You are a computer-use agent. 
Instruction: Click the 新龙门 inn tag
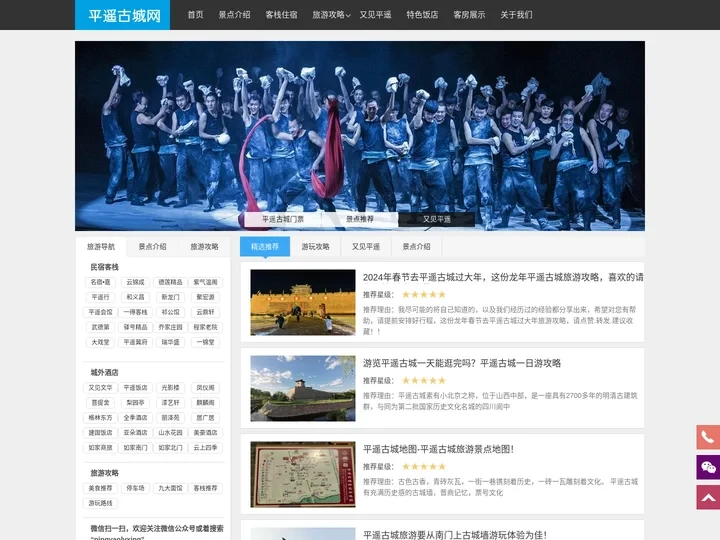click(170, 297)
